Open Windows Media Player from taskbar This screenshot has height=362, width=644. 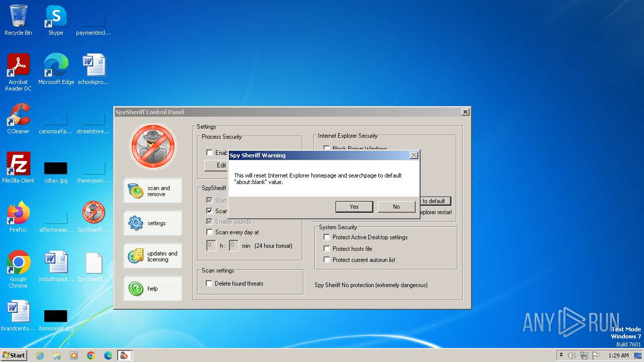[74, 355]
